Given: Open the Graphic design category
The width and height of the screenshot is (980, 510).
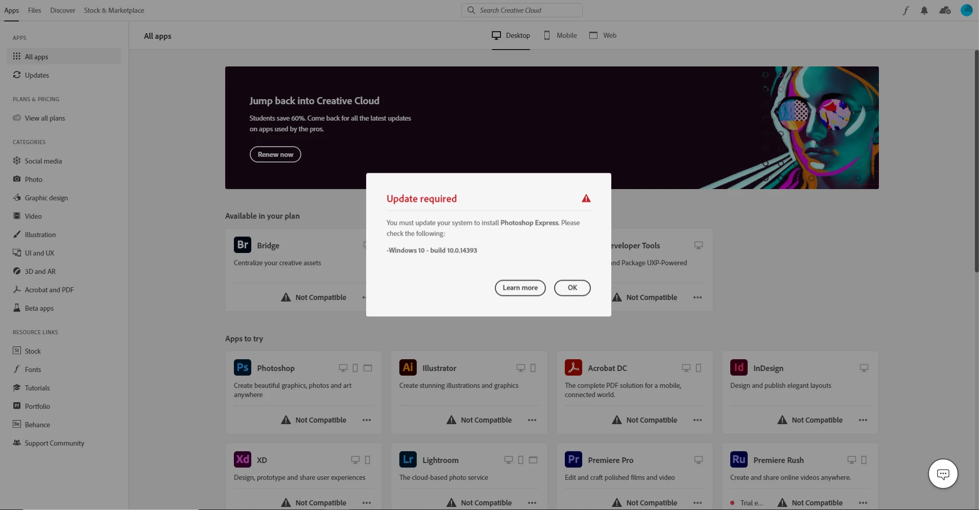Looking at the screenshot, I should (x=64, y=198).
